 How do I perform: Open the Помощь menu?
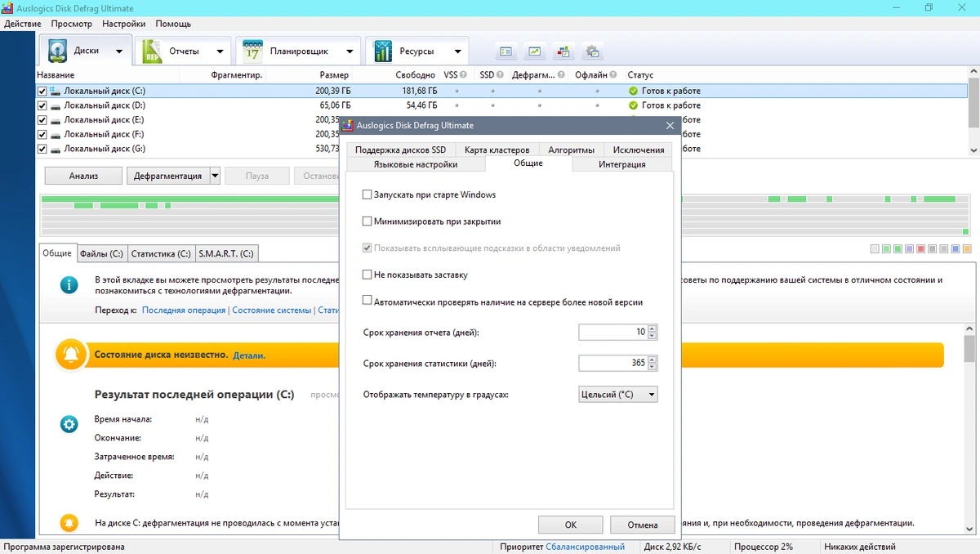[x=173, y=24]
